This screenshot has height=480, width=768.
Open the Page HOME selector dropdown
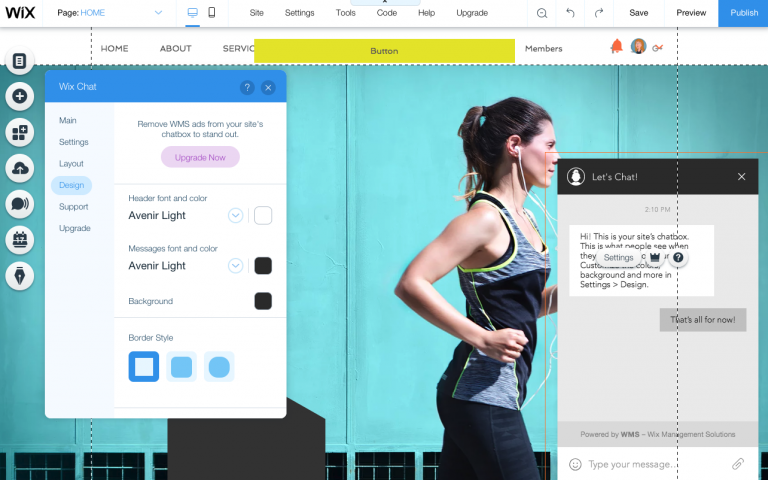tap(110, 13)
